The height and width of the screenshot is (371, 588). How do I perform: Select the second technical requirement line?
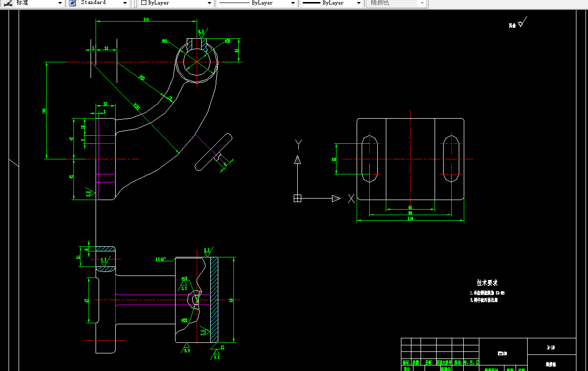click(x=484, y=300)
